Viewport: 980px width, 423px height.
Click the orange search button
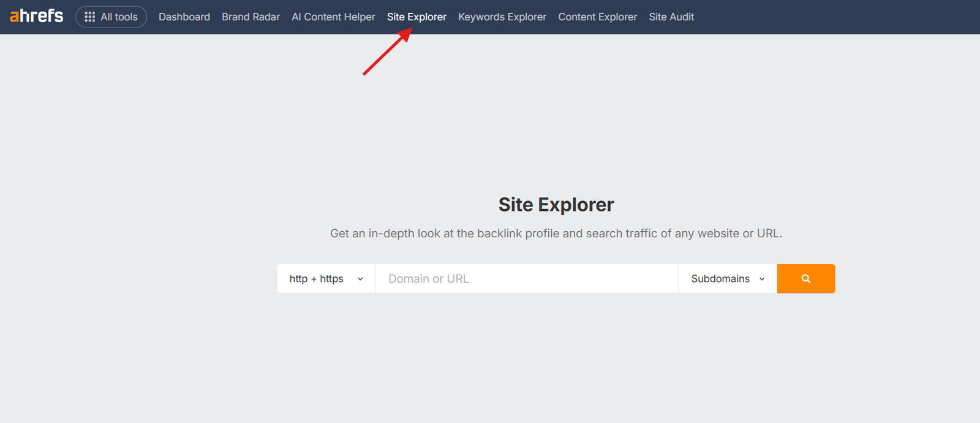tap(806, 279)
